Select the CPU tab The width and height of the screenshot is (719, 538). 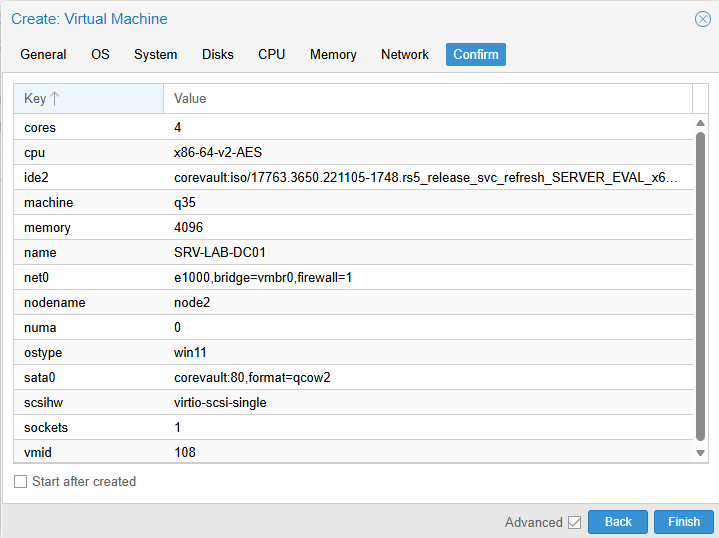pos(271,55)
